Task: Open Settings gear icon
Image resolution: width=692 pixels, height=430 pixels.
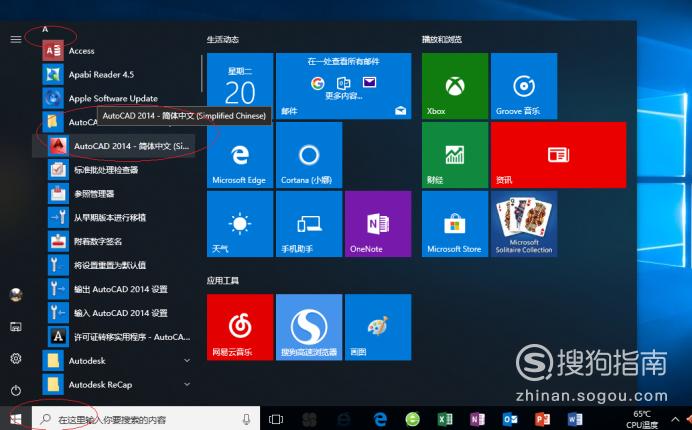Action: pos(16,358)
